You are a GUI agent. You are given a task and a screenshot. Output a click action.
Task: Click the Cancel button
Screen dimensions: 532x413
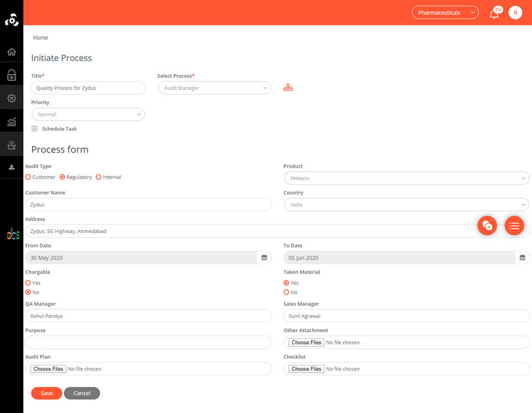coord(82,393)
